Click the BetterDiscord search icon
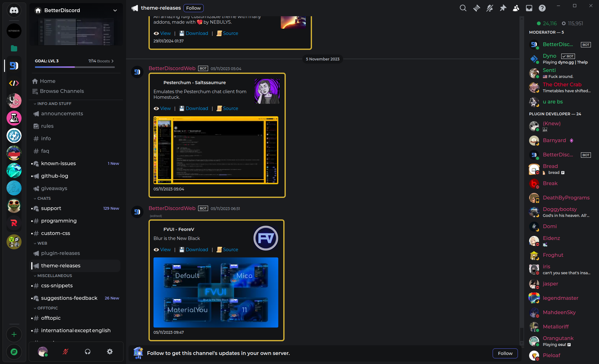The height and width of the screenshot is (364, 599). 463,8
